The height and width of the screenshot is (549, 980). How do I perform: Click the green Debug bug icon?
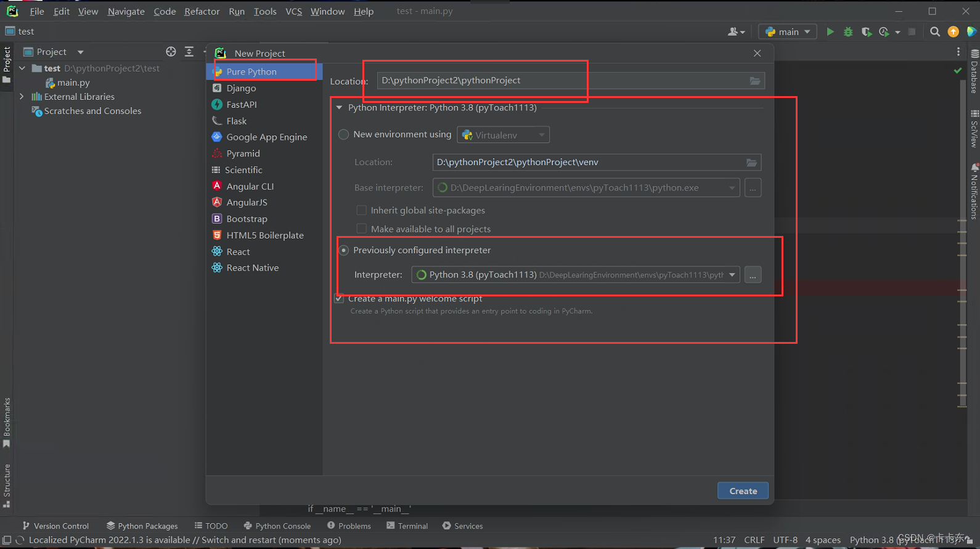pyautogui.click(x=848, y=31)
